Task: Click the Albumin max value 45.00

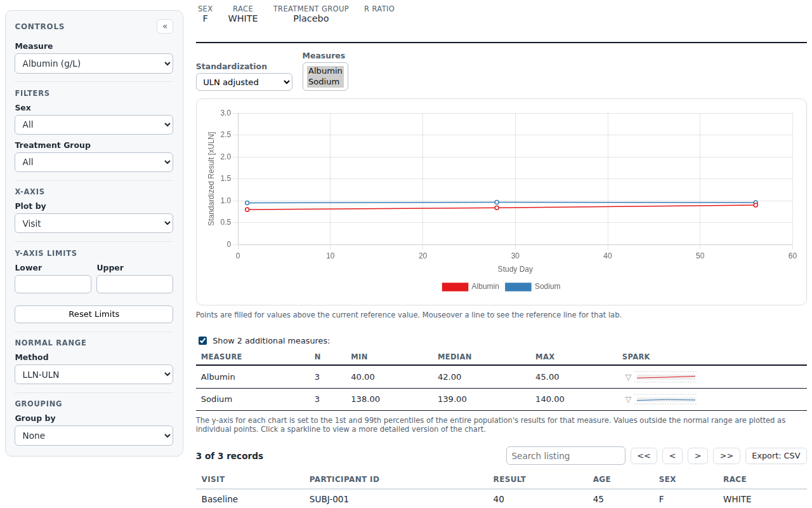Action: pos(547,377)
